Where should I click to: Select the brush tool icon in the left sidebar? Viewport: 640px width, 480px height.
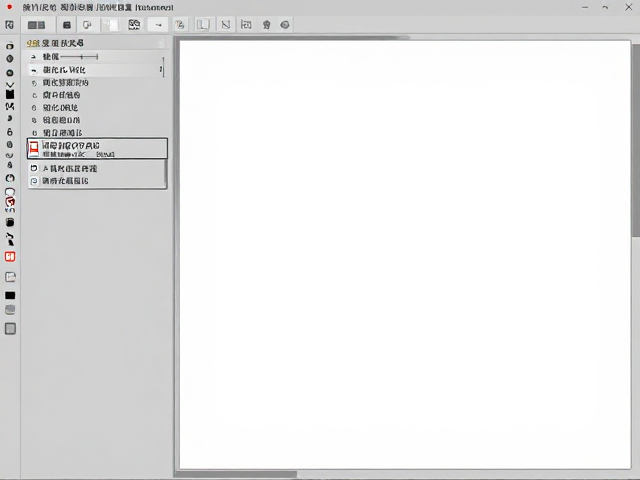click(x=10, y=240)
